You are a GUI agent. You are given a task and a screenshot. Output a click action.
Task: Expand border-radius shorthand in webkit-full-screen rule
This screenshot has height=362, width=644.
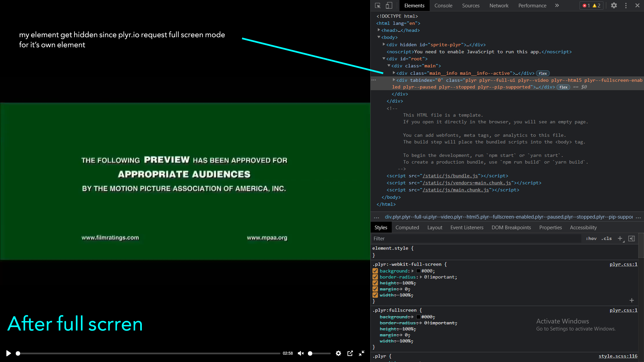click(421, 277)
